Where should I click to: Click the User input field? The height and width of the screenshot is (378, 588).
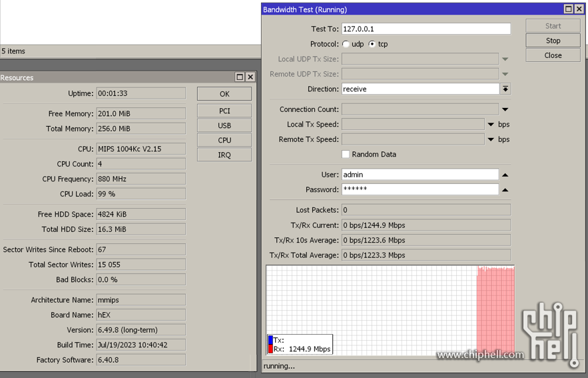tap(420, 175)
